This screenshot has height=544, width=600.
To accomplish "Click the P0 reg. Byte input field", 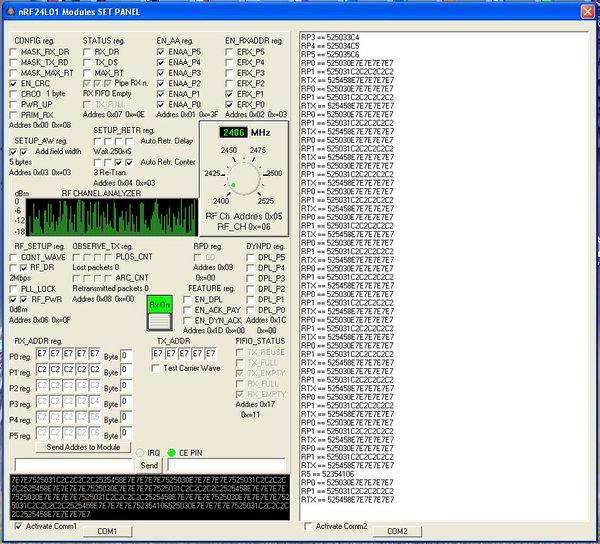I will (x=126, y=356).
